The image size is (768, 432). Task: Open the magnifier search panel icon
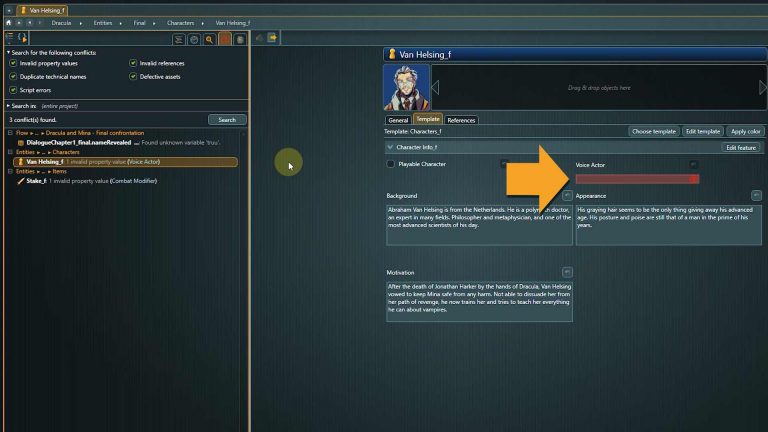coord(209,40)
